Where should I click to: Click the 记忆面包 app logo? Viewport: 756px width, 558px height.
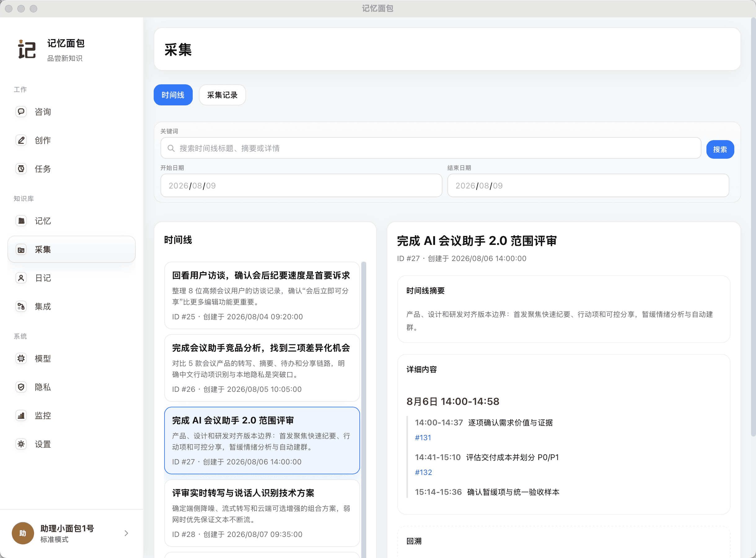(x=27, y=49)
